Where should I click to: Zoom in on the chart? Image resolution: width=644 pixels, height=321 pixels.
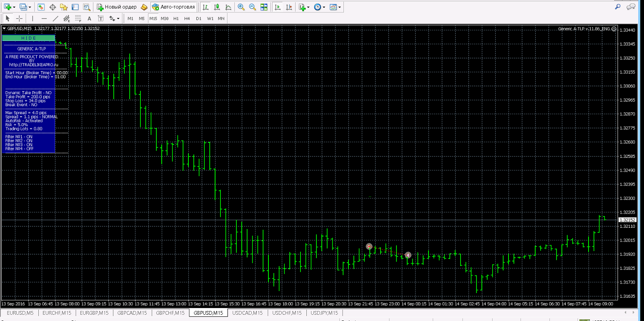pos(241,7)
